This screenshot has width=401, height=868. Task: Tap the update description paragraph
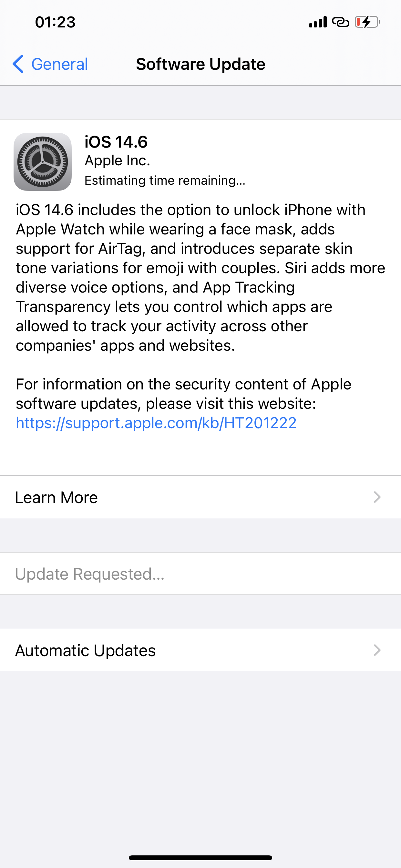[200, 276]
